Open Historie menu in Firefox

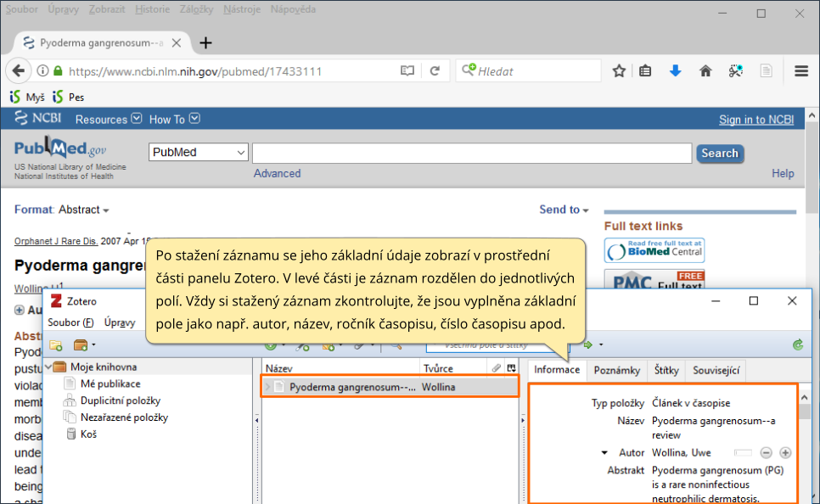tap(152, 9)
